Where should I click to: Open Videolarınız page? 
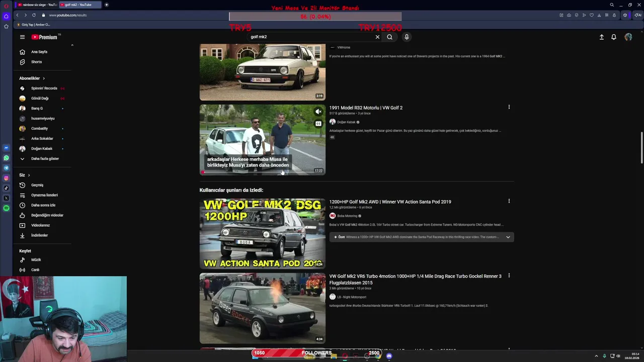pyautogui.click(x=42, y=225)
